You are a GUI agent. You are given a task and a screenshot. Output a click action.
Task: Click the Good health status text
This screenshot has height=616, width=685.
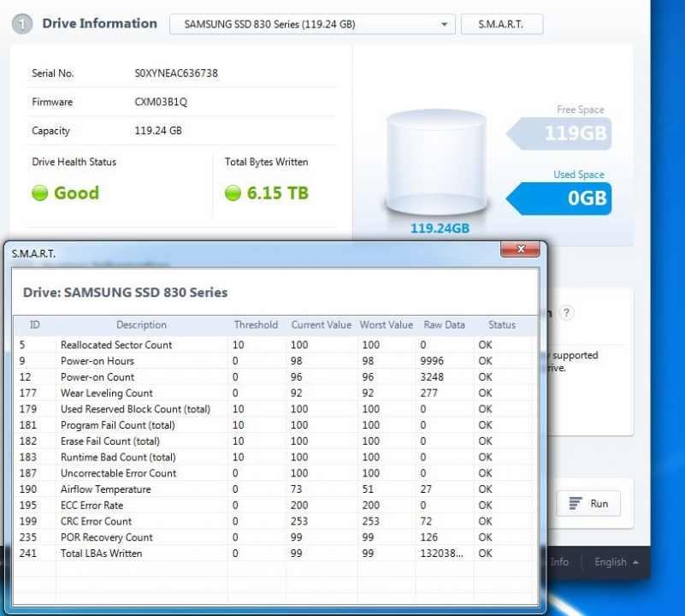(76, 192)
